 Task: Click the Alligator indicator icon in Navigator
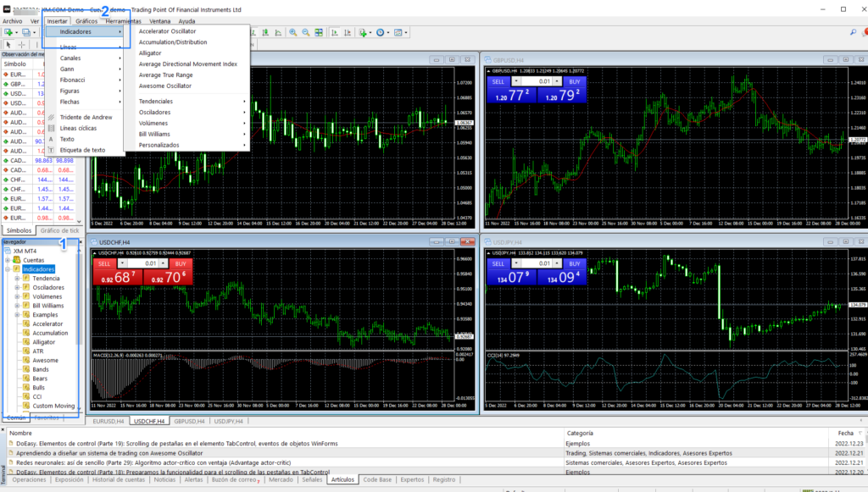[x=26, y=342]
